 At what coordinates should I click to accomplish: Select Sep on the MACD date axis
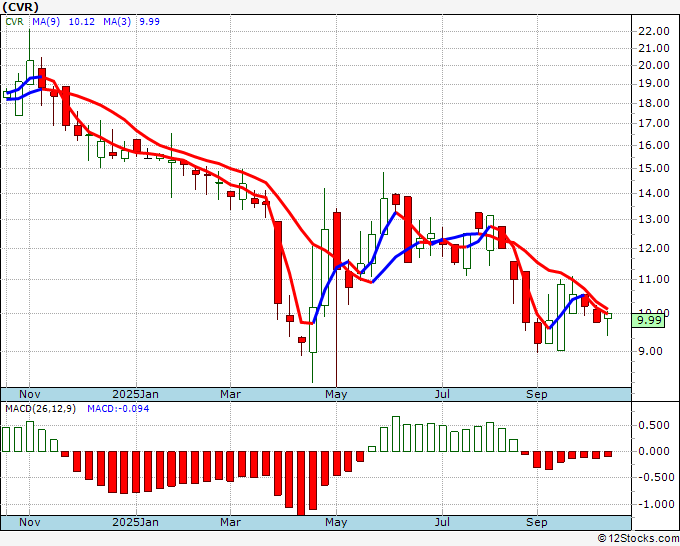537,523
